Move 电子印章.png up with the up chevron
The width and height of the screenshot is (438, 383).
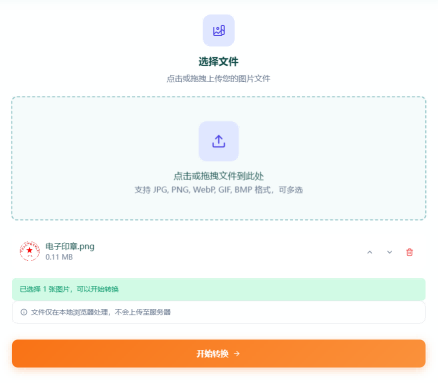pos(370,252)
